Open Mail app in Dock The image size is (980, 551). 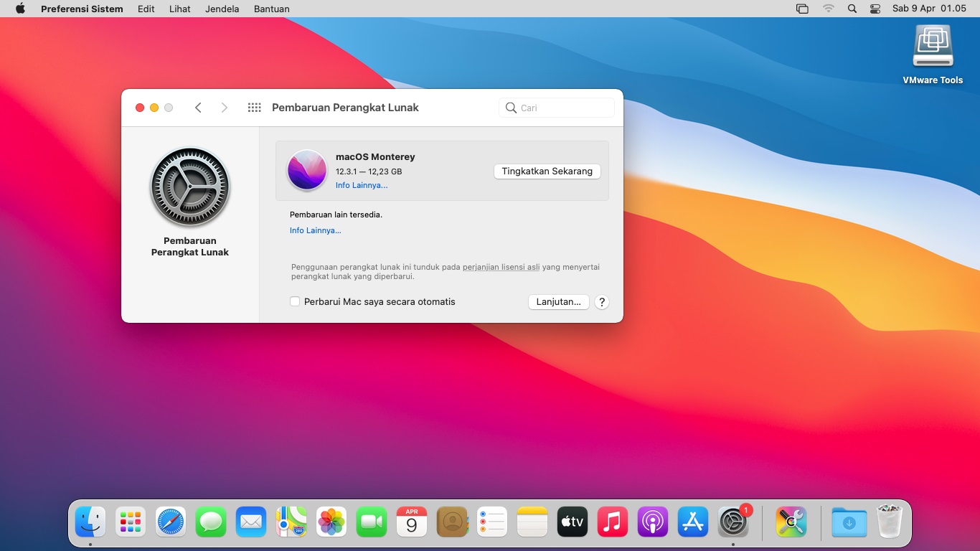251,522
